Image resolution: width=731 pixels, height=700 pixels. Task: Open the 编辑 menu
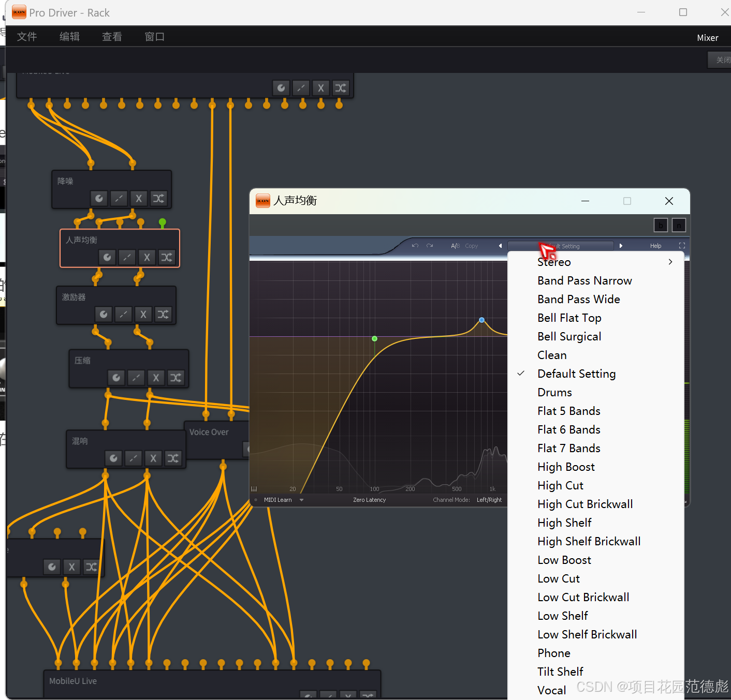(x=69, y=37)
